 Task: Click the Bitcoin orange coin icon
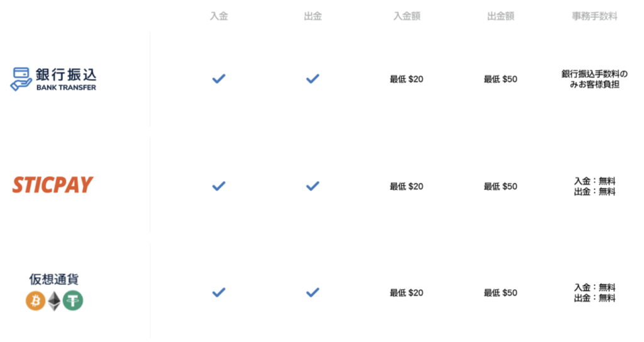[36, 301]
